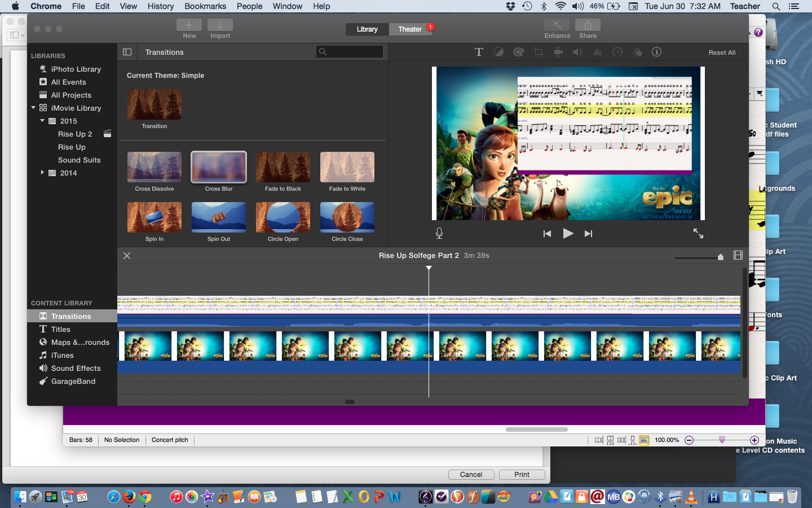Click the voiceover microphone icon

click(439, 233)
